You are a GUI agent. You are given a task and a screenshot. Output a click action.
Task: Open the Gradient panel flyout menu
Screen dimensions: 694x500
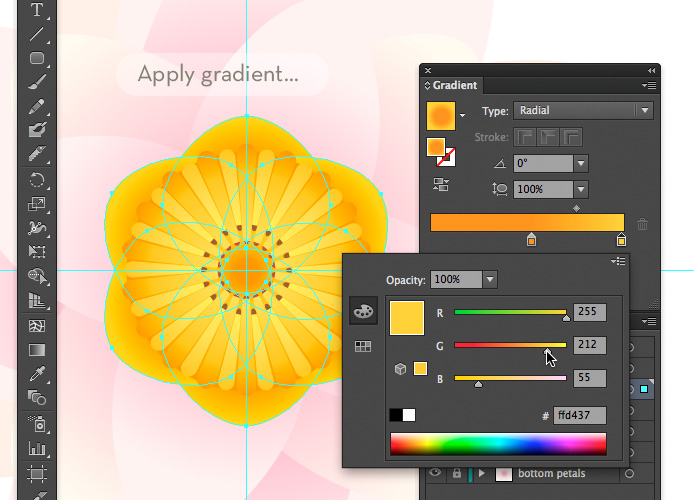(649, 85)
